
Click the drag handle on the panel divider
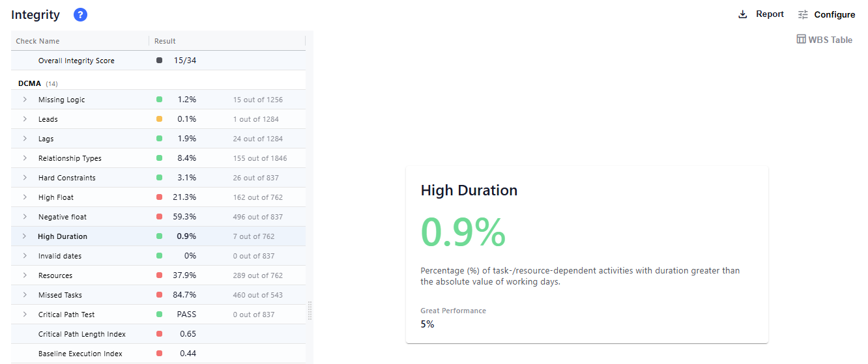[x=310, y=311]
